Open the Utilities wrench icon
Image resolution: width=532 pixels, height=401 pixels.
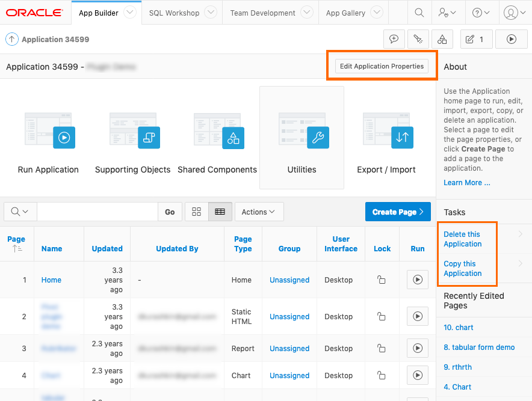(x=304, y=131)
